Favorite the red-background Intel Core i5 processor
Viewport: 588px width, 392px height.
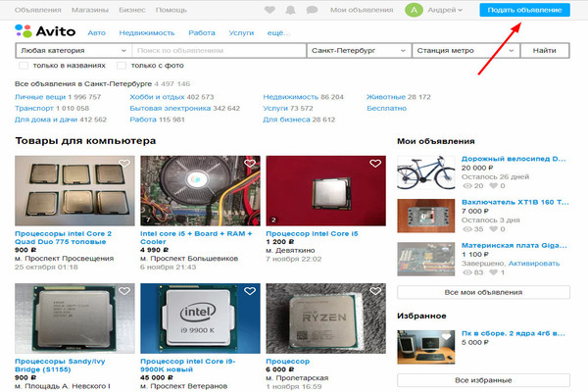tap(375, 164)
